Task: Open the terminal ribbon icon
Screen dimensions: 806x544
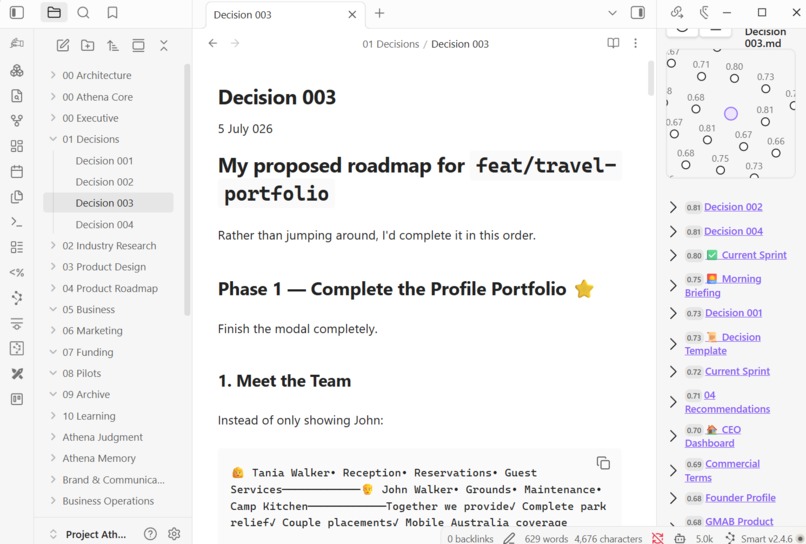Action: (17, 222)
